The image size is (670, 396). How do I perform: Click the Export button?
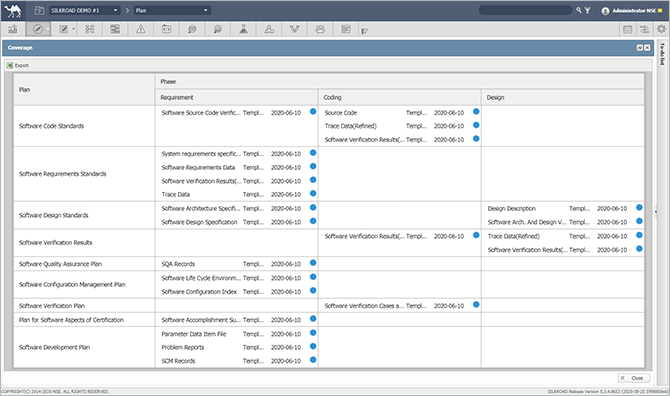(18, 65)
